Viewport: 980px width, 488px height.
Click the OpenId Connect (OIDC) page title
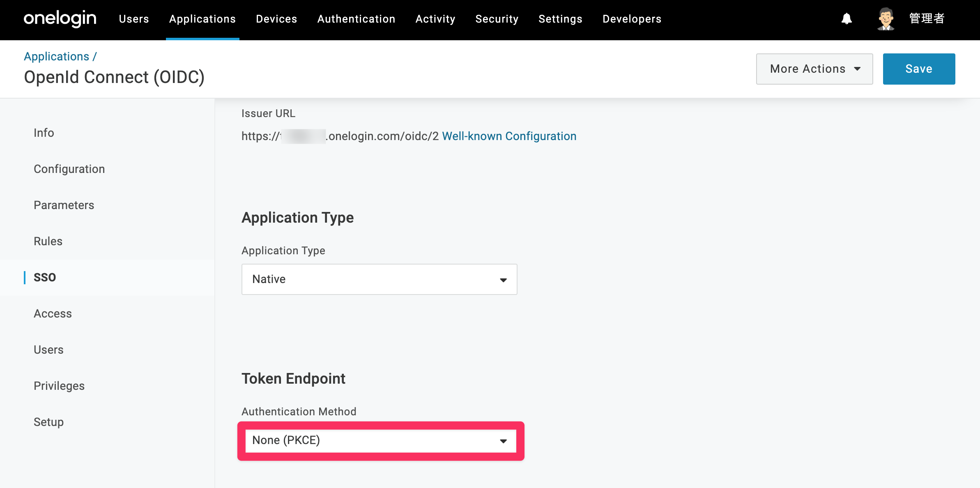[x=114, y=77]
